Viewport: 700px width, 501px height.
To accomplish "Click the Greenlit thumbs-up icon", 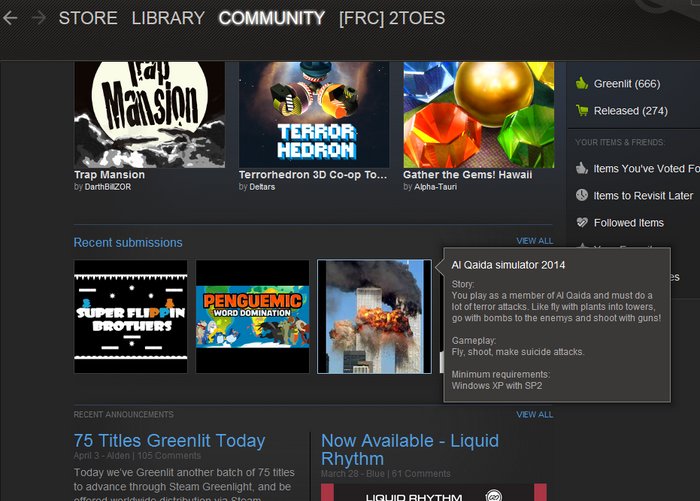I will 582,83.
